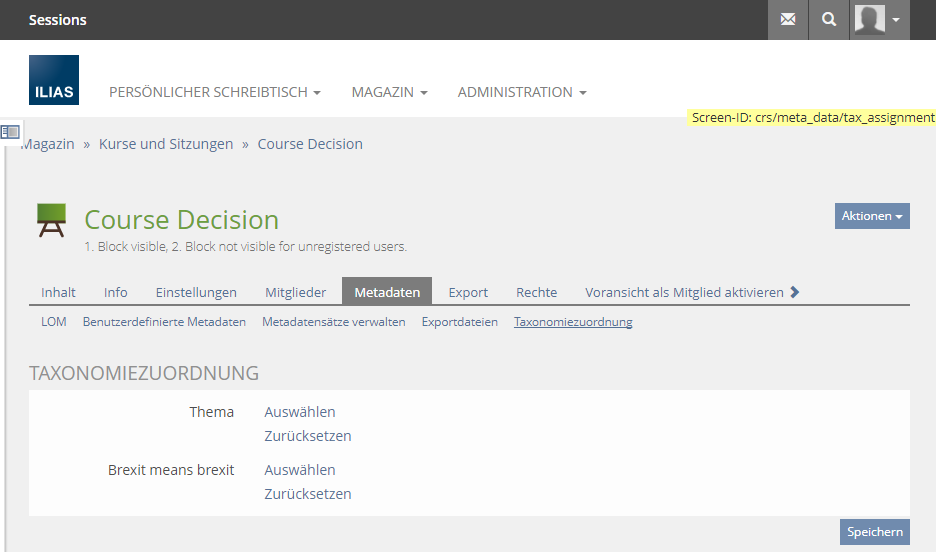
Task: Open the Aktionen dropdown button
Action: tap(872, 216)
